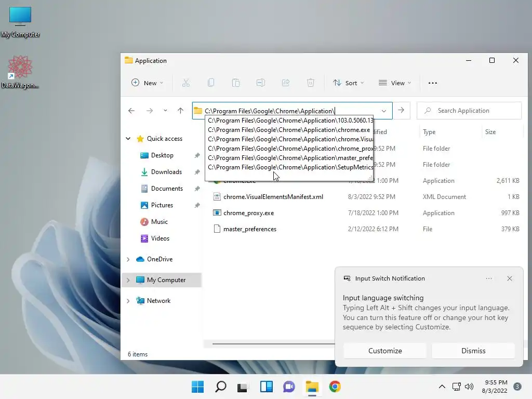532x399 pixels.
Task: Select Network in navigation pane
Action: click(158, 301)
